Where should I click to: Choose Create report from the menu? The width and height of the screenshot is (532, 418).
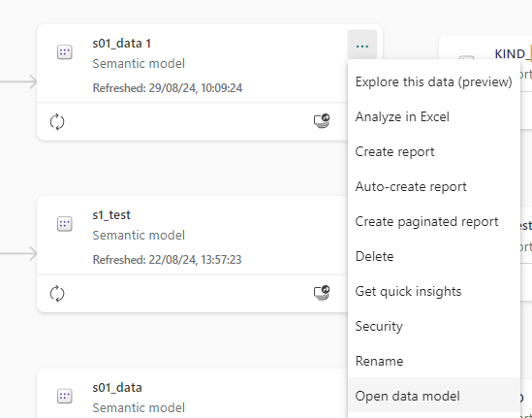pyautogui.click(x=434, y=152)
